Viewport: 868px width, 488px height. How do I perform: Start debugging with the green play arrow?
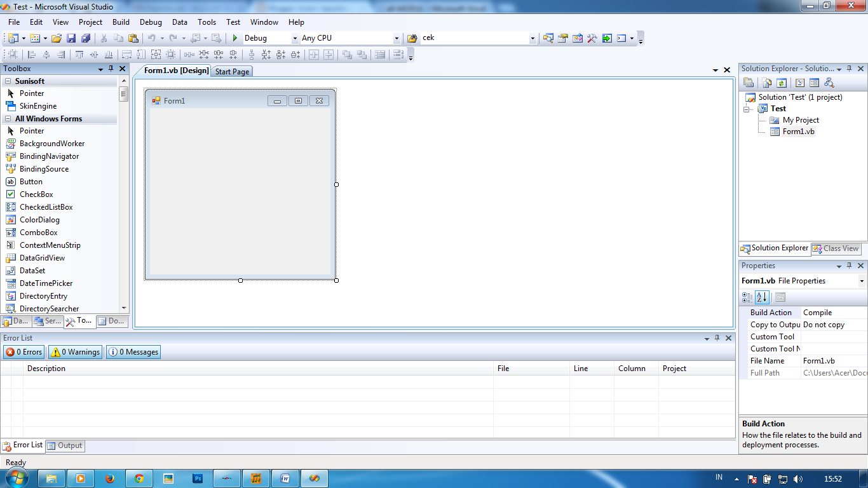[x=234, y=38]
